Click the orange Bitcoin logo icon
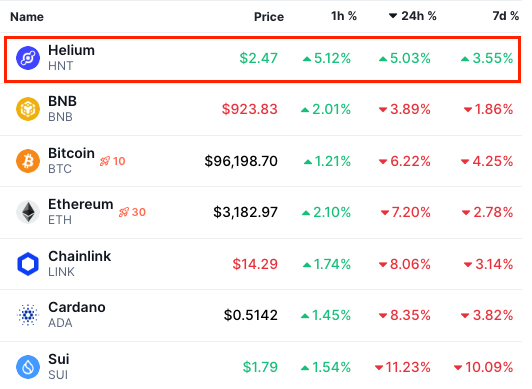Screen dimensions: 532x389 coord(28,161)
